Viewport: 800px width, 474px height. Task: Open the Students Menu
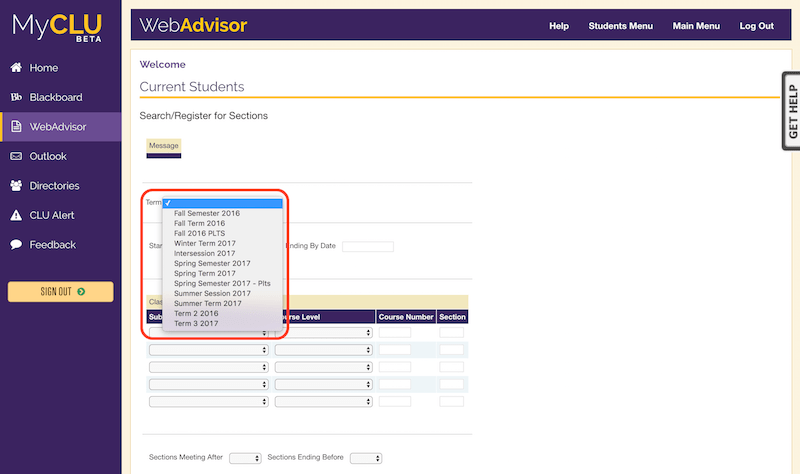(620, 26)
